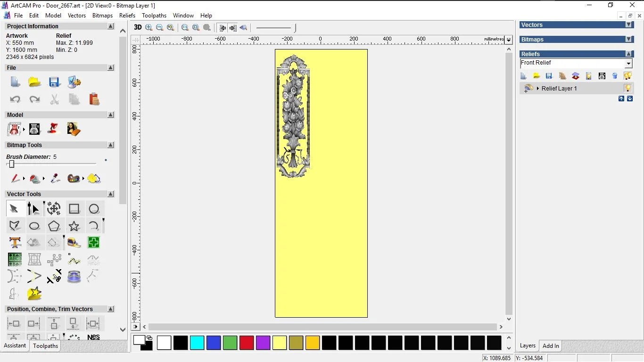Open the Add In tab
The height and width of the screenshot is (362, 644).
point(551,346)
